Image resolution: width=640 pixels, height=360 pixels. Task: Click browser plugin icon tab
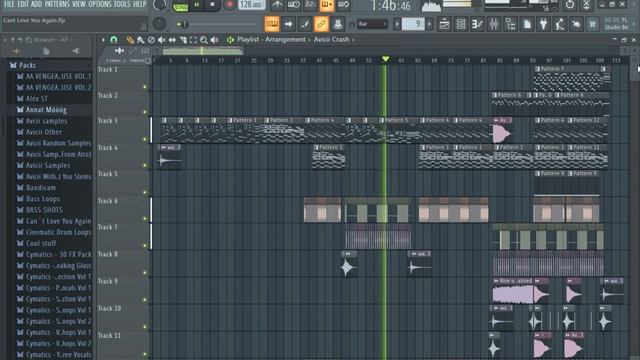click(x=76, y=51)
